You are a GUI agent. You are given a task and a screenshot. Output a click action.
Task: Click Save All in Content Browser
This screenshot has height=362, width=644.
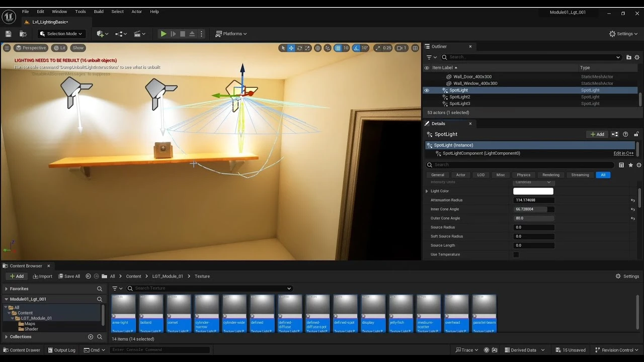[69, 276]
